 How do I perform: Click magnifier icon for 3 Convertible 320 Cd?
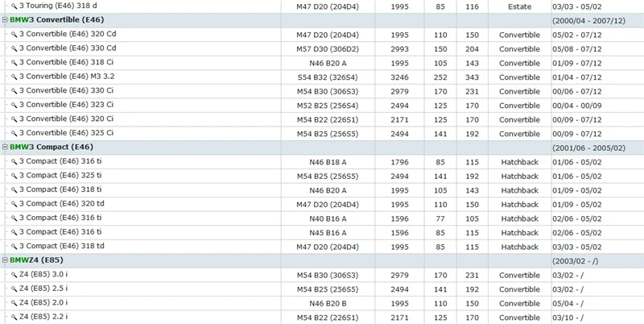[14, 35]
